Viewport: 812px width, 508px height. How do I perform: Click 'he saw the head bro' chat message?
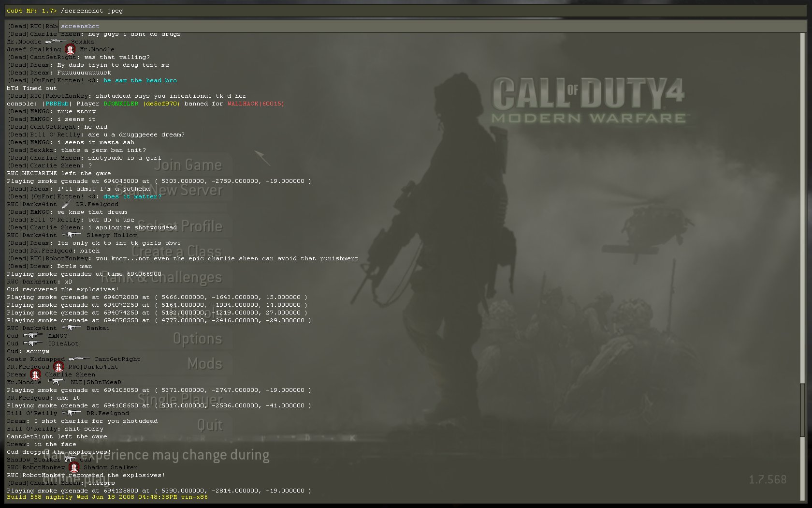click(140, 80)
